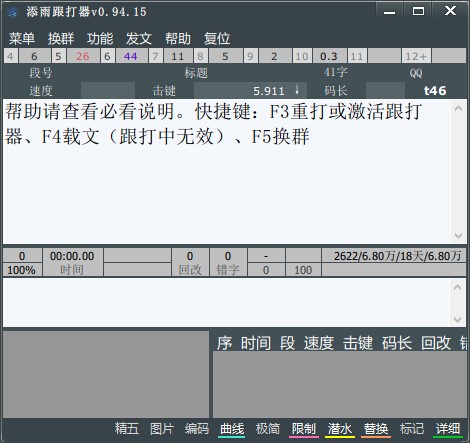Click the 序 column header
This screenshot has height=443, width=470.
click(x=224, y=343)
